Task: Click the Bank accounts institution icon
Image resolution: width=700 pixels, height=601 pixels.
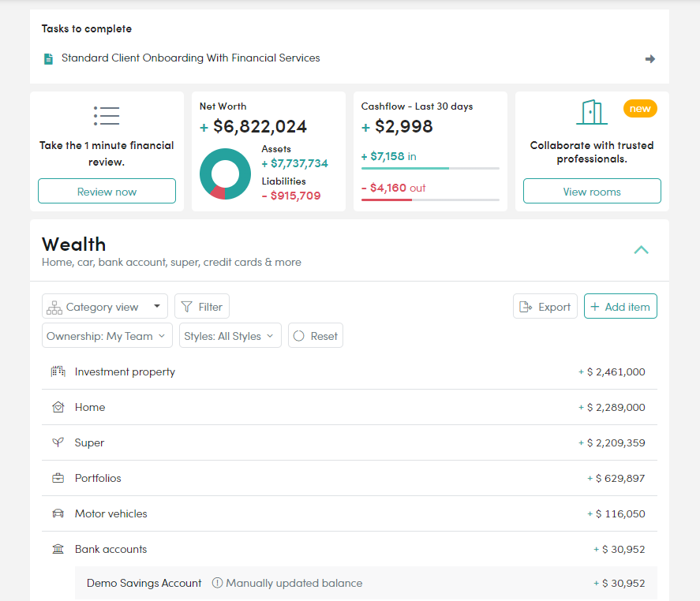Action: tap(58, 549)
